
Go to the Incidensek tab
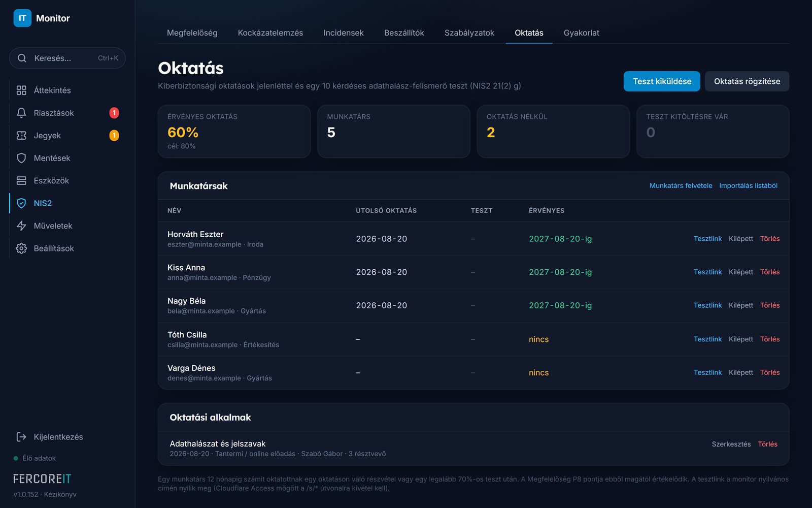(x=344, y=33)
